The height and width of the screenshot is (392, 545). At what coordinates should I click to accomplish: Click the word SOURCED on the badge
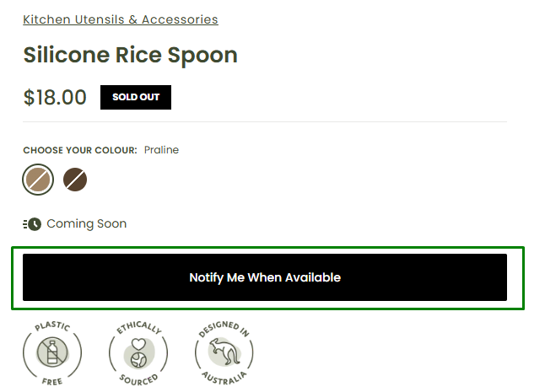138,379
